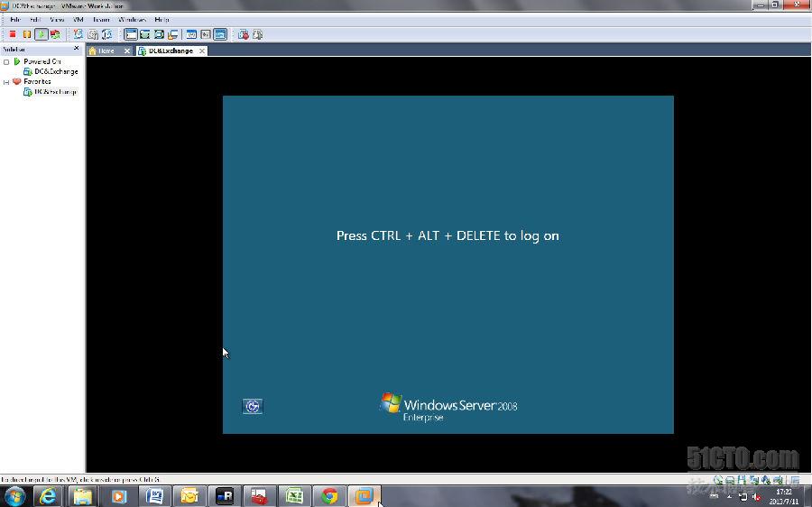This screenshot has width=812, height=507.
Task: Click the Windows Server 2008 Enterprise logo
Action: click(x=448, y=407)
